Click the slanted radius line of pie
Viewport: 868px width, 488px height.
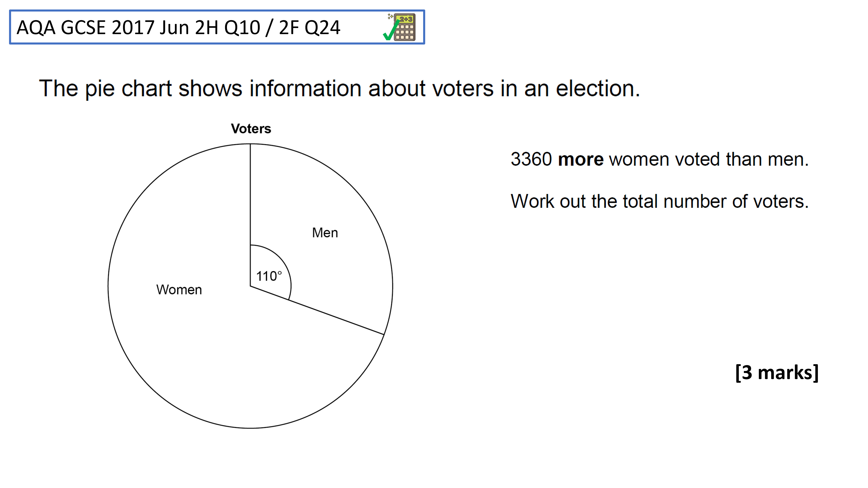[x=317, y=310]
